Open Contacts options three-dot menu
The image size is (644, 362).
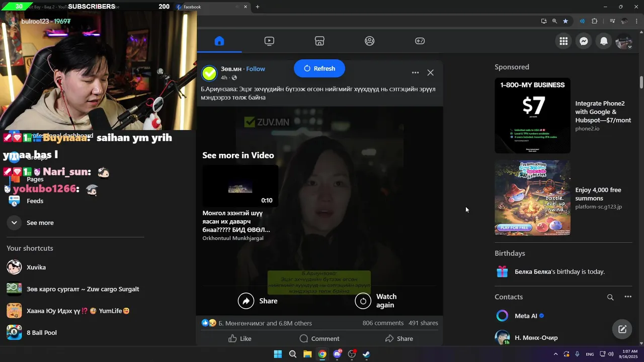click(x=628, y=297)
